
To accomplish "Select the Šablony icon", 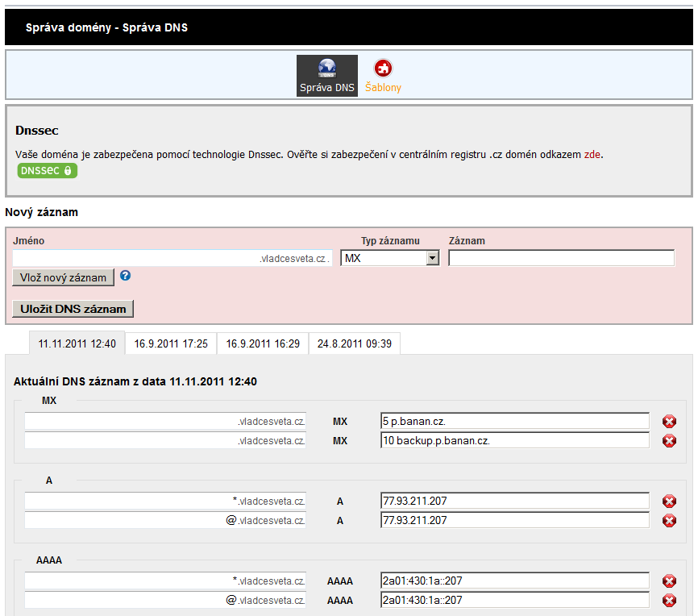I will [383, 75].
